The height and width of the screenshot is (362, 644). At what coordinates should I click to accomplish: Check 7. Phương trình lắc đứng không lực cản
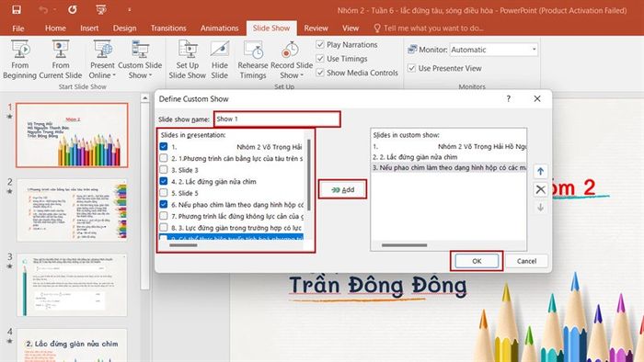(x=164, y=215)
